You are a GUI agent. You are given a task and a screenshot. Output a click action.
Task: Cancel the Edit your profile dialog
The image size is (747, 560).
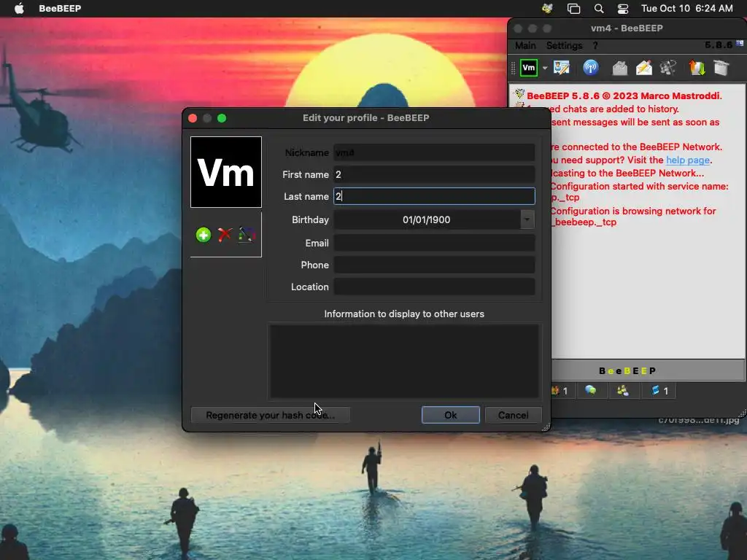[513, 415]
